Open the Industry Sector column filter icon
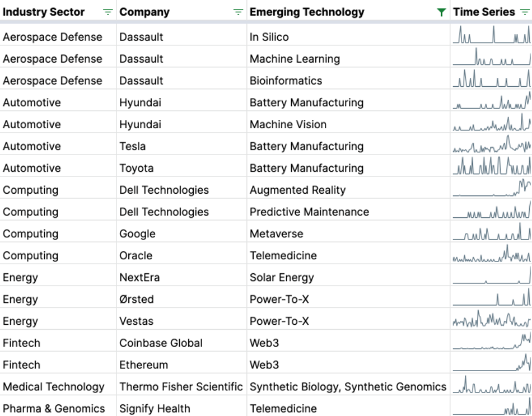Screen dimensions: 532x416 click(x=108, y=12)
